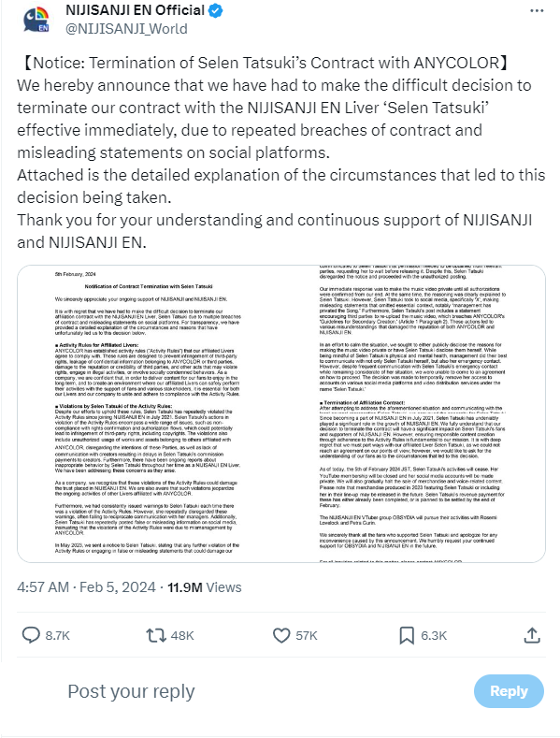Click the share upload icon
The image size is (560, 738).
(532, 635)
